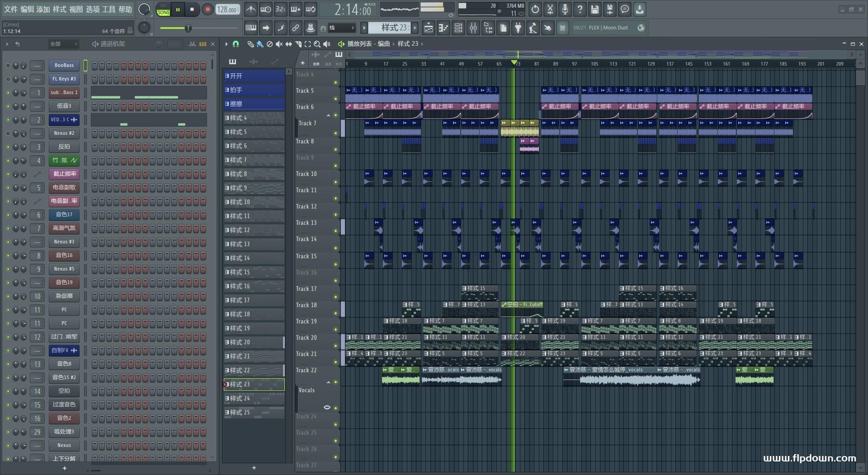868x475 pixels.
Task: Select the slice tool in playlist toolbar
Action: [298, 44]
